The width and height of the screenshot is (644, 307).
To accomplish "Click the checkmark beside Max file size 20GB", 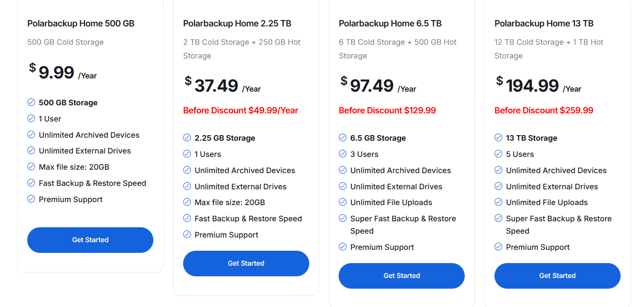I will point(31,167).
